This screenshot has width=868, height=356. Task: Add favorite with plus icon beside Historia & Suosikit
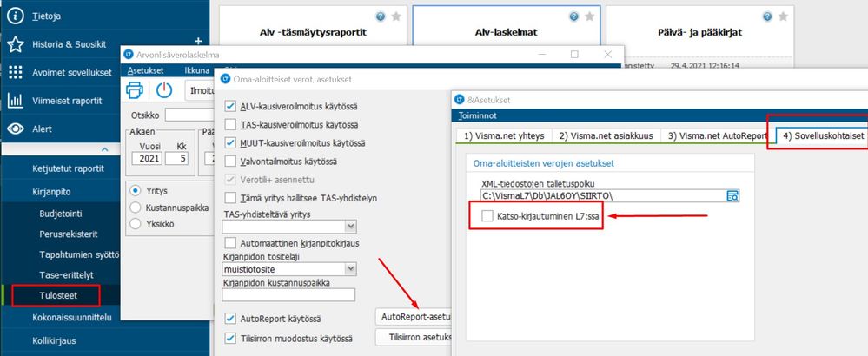[199, 42]
